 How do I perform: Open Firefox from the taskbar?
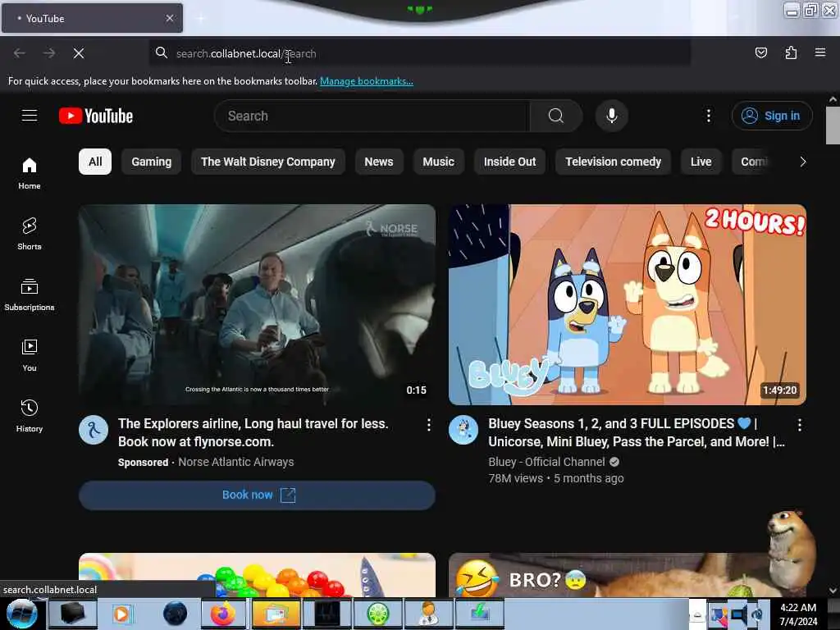[x=223, y=614]
